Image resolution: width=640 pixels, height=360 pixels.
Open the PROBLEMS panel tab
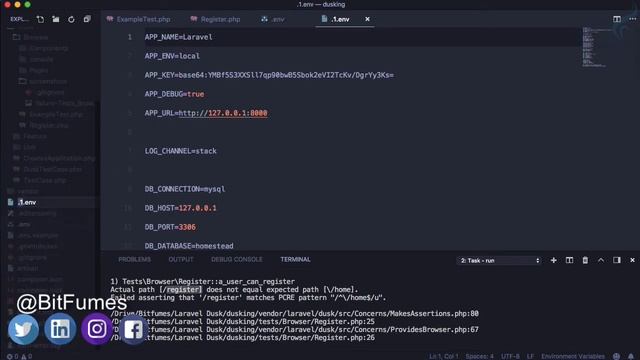tap(134, 260)
